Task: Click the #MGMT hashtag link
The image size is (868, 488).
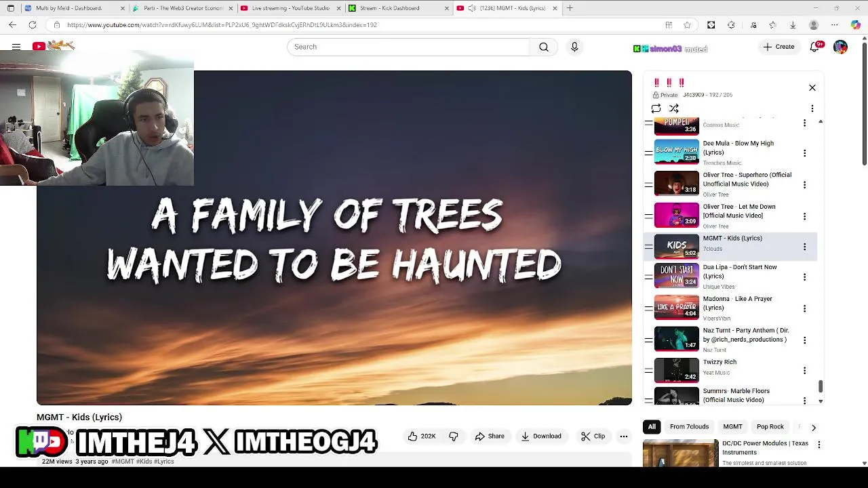Action: tap(123, 462)
